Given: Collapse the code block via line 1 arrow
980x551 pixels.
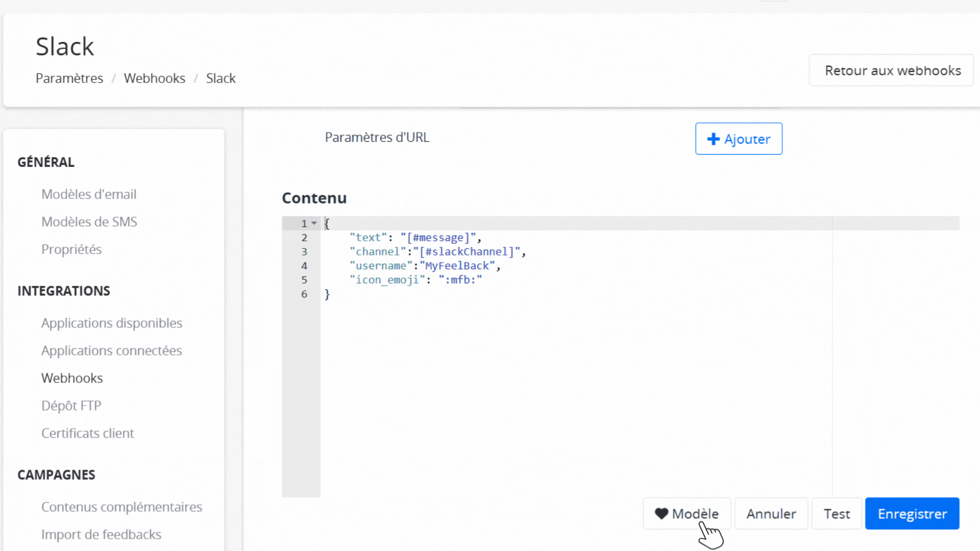Looking at the screenshot, I should pyautogui.click(x=314, y=223).
